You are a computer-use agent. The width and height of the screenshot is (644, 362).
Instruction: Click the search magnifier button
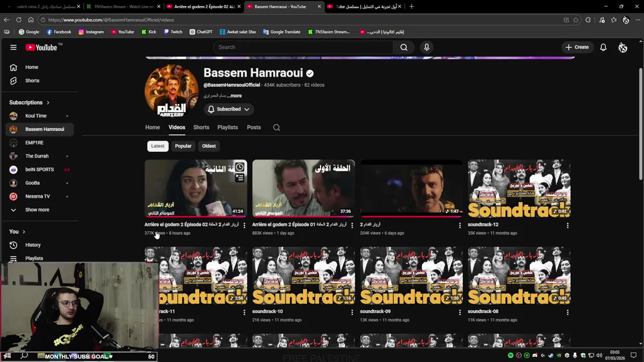[404, 47]
